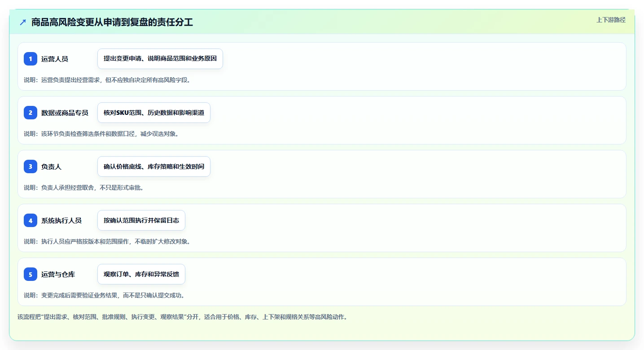The width and height of the screenshot is (644, 350).
Task: Select the role label '运营人员'
Action: (55, 59)
